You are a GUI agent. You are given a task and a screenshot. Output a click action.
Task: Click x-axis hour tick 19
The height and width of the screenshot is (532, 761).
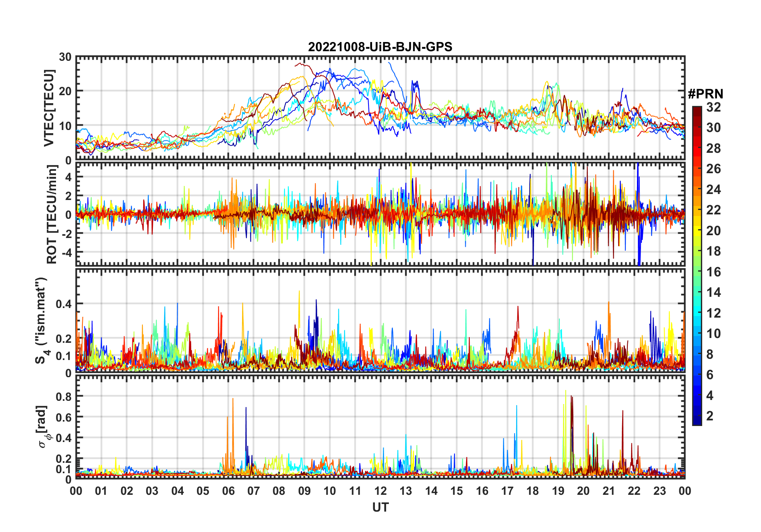tap(558, 491)
